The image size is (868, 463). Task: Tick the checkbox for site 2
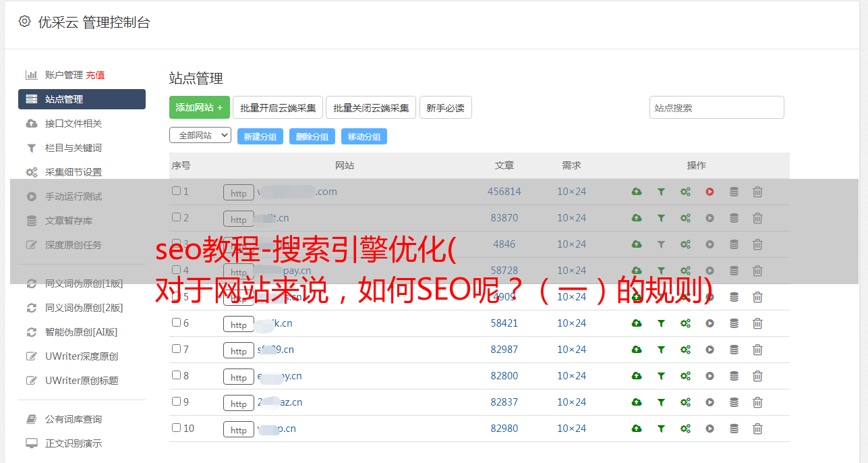(x=176, y=217)
